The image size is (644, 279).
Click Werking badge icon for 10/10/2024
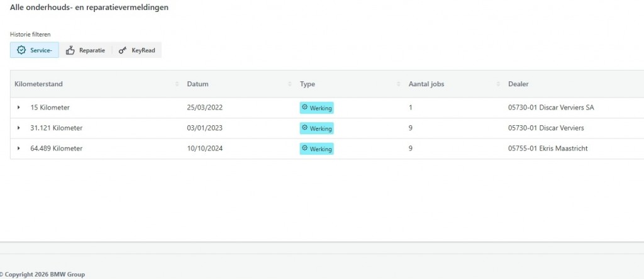[305, 149]
